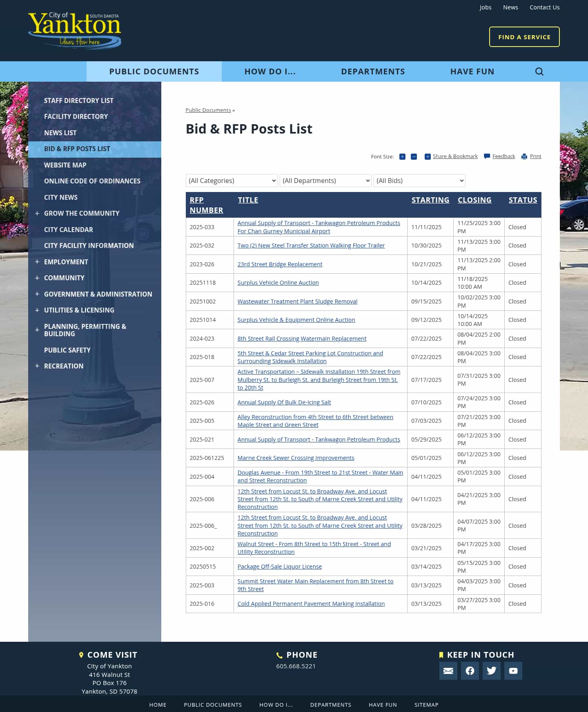This screenshot has width=588, height=712.
Task: Sort table by RFP Number column
Action: 206,205
